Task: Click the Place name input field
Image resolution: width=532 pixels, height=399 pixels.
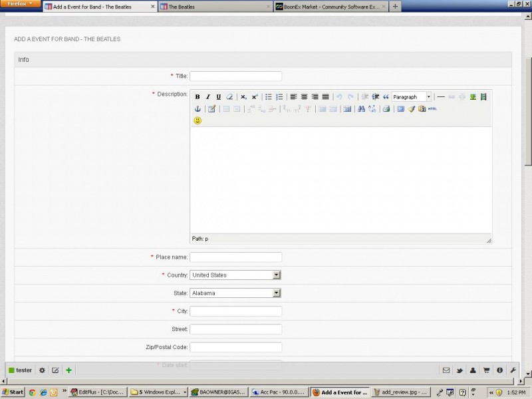Action: point(236,257)
